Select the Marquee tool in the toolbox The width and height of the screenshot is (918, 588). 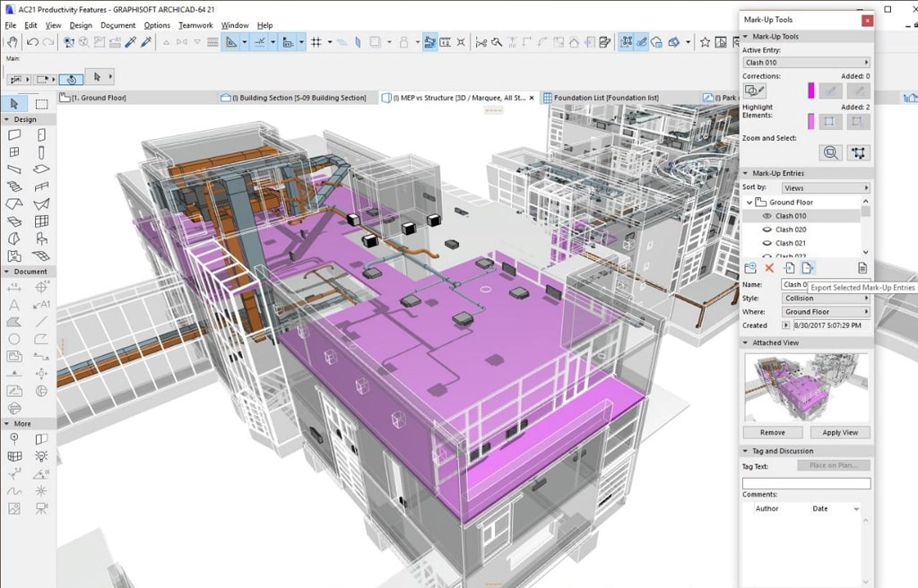41,104
